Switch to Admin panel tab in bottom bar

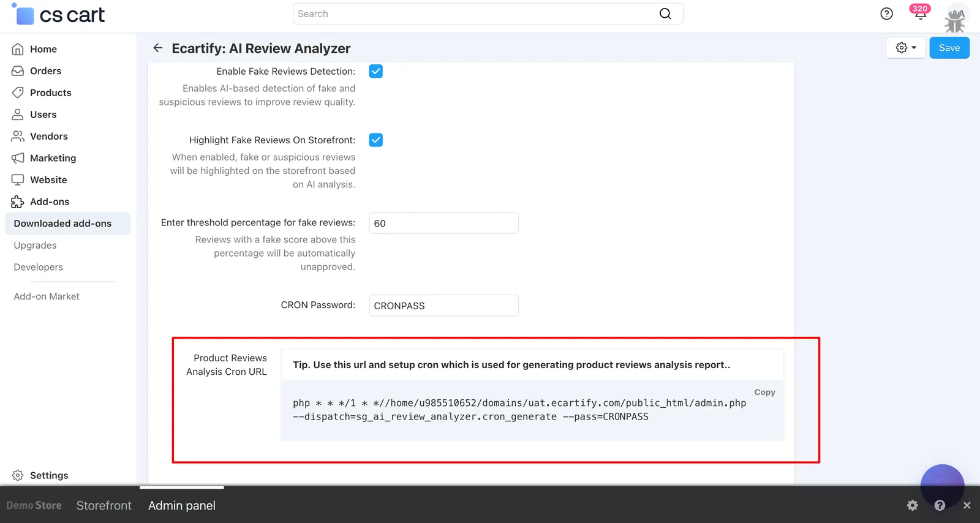coord(182,505)
